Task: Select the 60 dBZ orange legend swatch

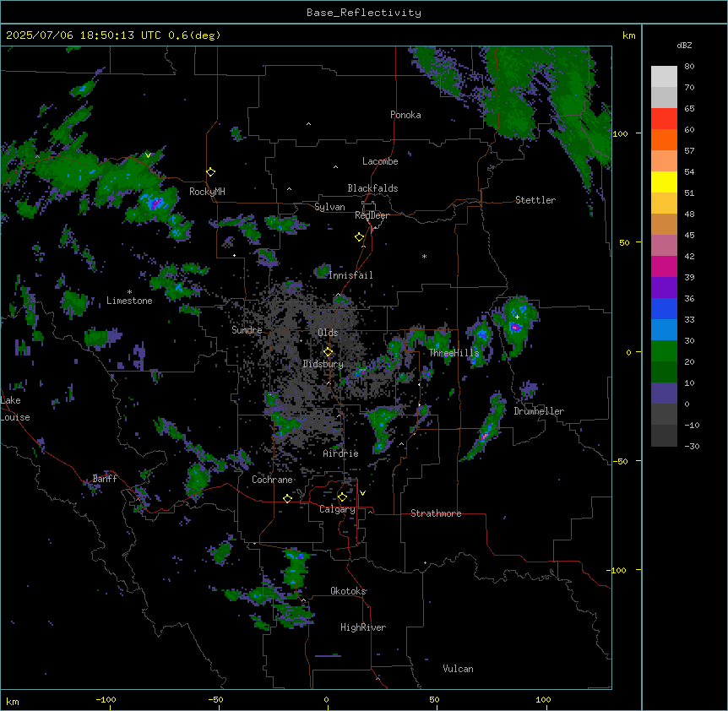Action: (x=664, y=139)
